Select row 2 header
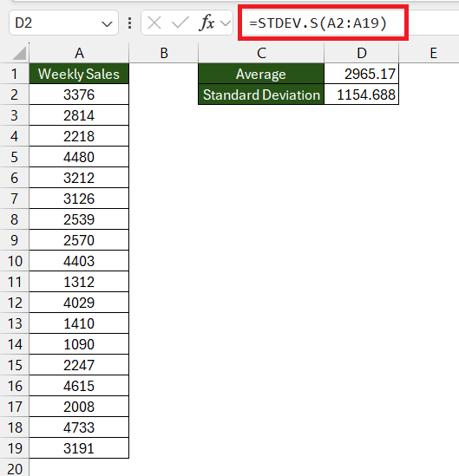Image resolution: width=459 pixels, height=476 pixels. pyautogui.click(x=14, y=95)
